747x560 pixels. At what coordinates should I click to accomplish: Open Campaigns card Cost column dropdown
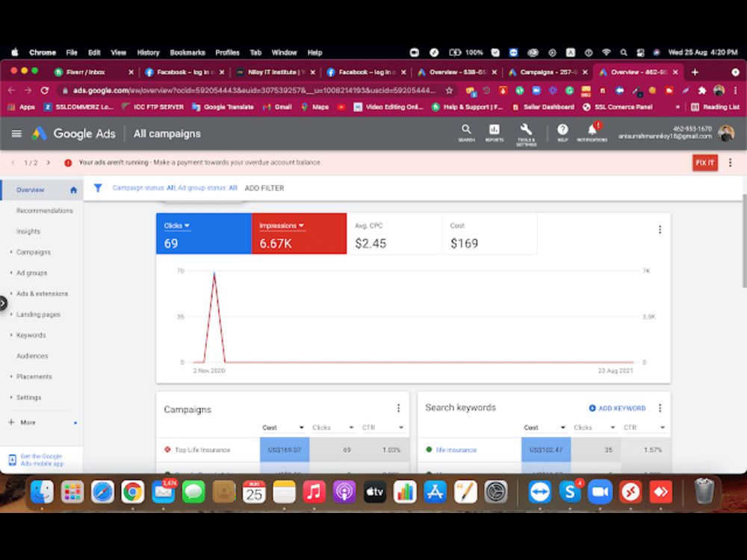pos(283,428)
